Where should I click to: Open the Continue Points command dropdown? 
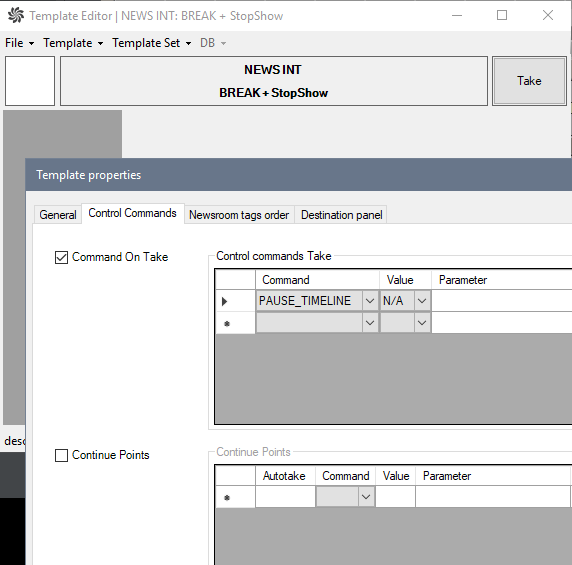tap(366, 497)
